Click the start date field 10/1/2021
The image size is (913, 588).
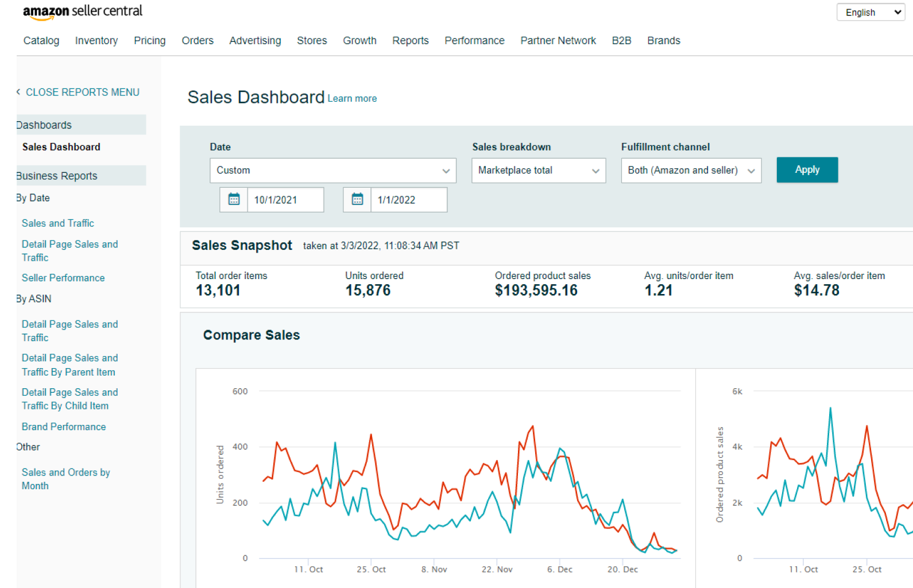tap(285, 200)
